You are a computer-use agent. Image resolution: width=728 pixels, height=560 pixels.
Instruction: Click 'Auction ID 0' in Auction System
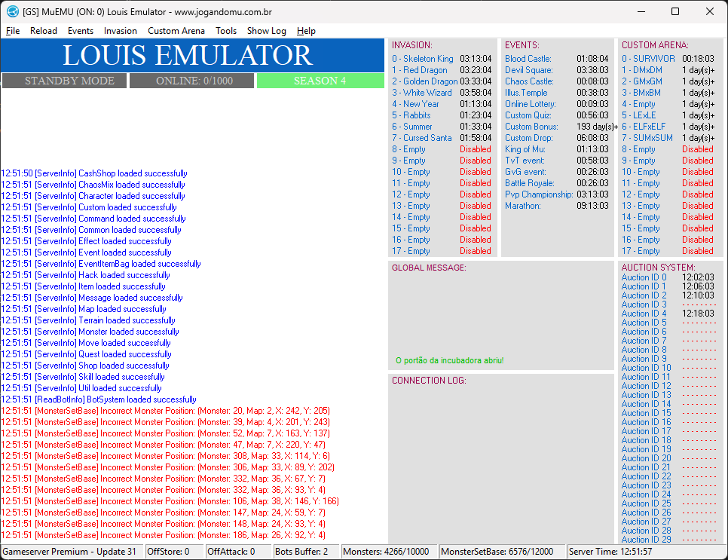coord(644,277)
